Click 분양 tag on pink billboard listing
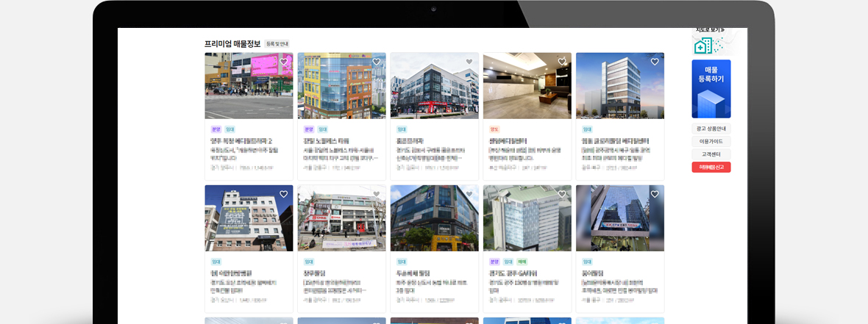The height and width of the screenshot is (324, 868). tap(216, 129)
